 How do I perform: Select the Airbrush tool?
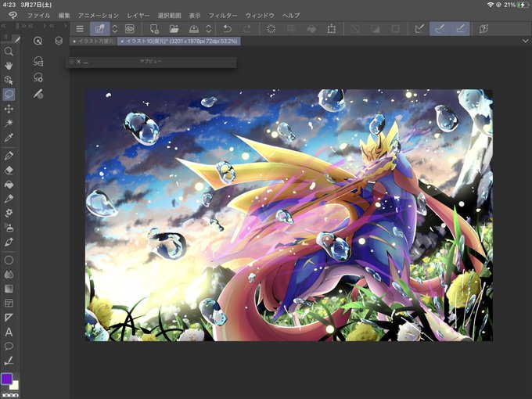[x=9, y=227]
